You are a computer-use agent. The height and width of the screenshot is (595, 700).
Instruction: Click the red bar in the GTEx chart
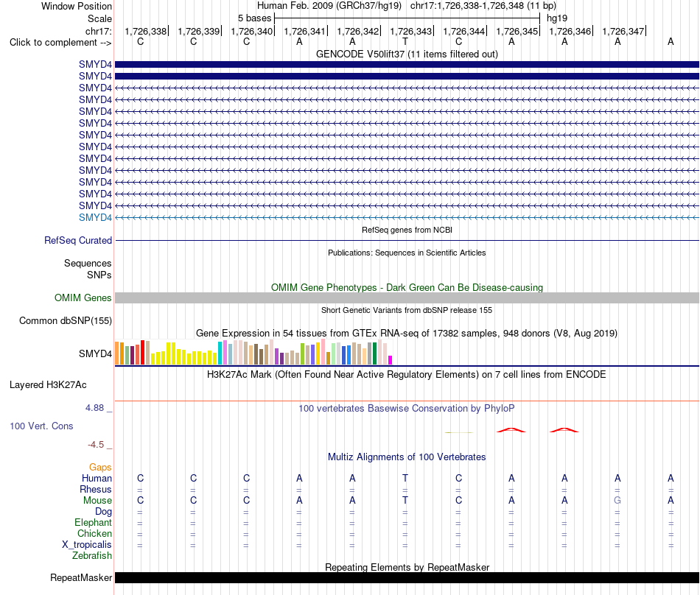(142, 353)
